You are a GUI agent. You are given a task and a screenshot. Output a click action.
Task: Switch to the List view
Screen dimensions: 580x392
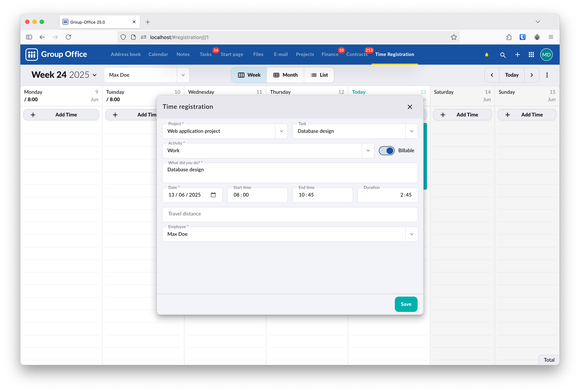[319, 75]
